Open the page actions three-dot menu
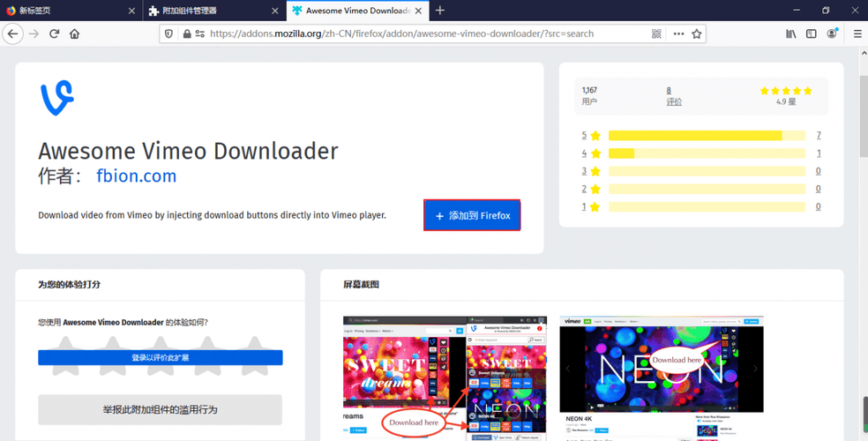Screen dimensions: 868x441 click(x=677, y=34)
